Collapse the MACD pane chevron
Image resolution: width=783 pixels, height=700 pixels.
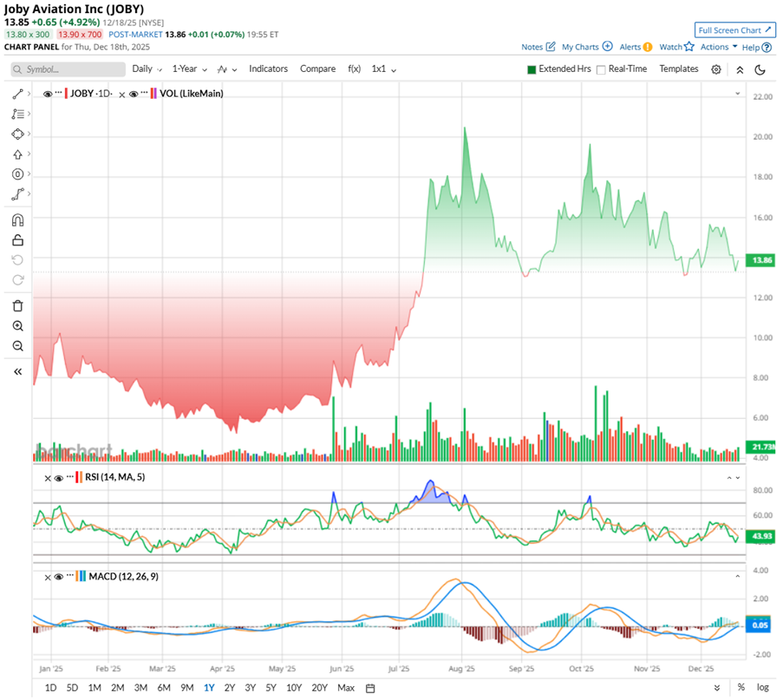(738, 577)
